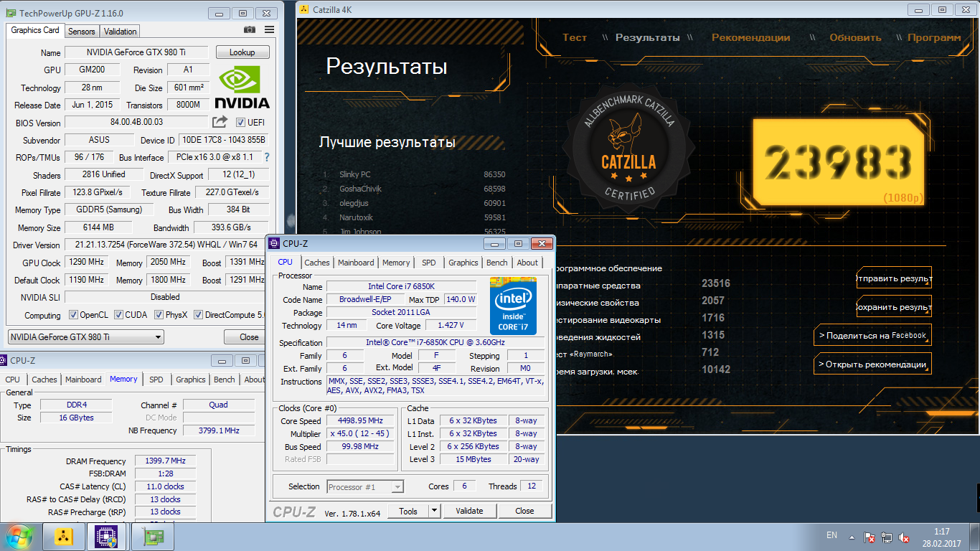Open the Bench tab in the front CPU-Z window
This screenshot has height=551, width=980.
click(497, 263)
